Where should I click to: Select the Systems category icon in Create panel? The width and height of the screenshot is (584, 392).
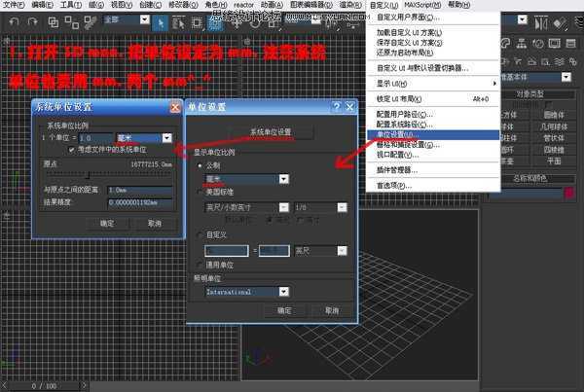(x=573, y=61)
